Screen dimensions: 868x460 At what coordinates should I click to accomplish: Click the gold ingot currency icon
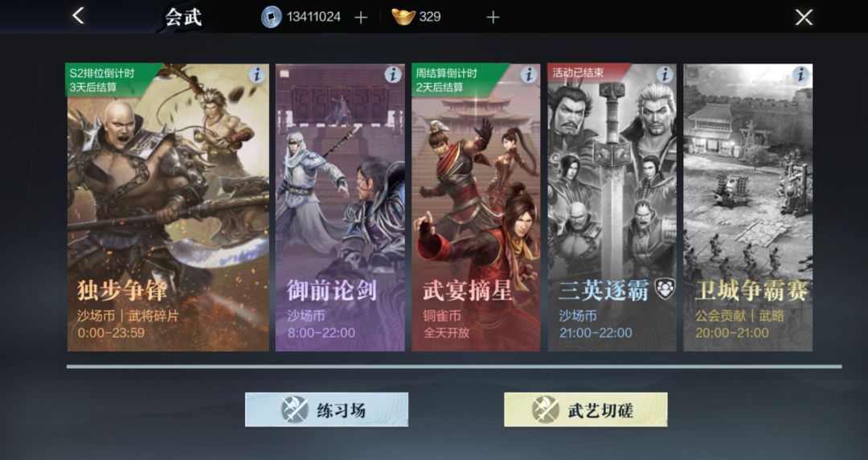tap(403, 17)
